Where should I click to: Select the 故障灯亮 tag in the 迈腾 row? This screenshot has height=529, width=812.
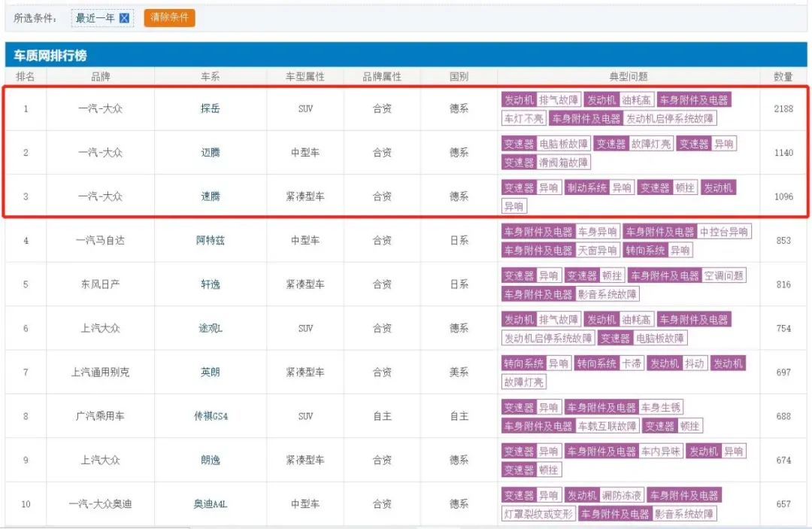point(650,144)
